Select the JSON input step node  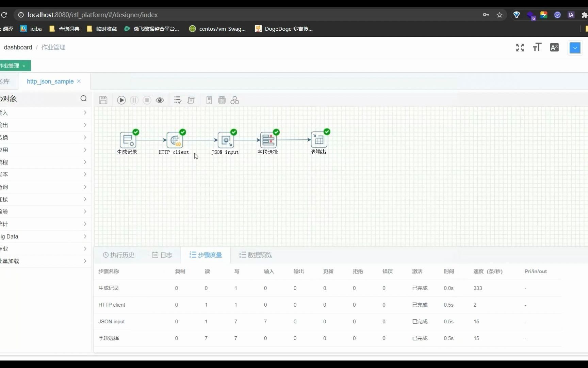pyautogui.click(x=226, y=140)
